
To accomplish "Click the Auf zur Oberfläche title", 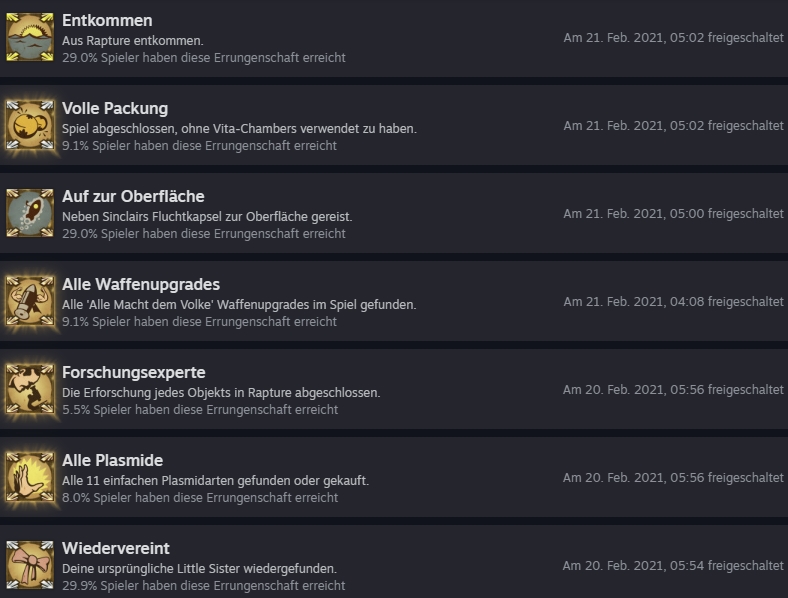I will 133,196.
